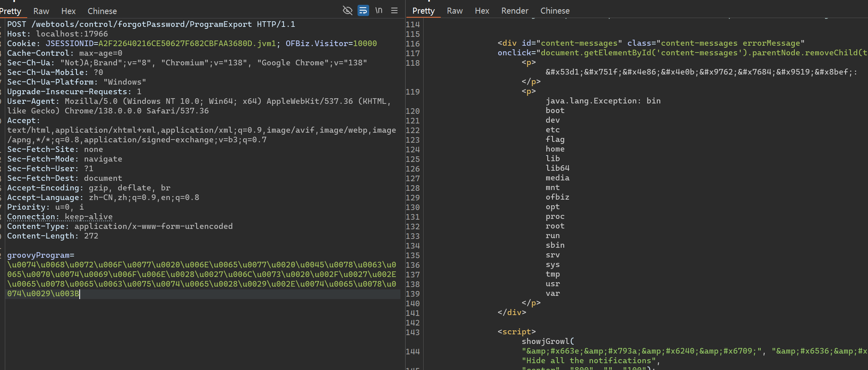Click the onclick="document.getElementById attribute line
The width and height of the screenshot is (868, 370).
click(x=682, y=53)
